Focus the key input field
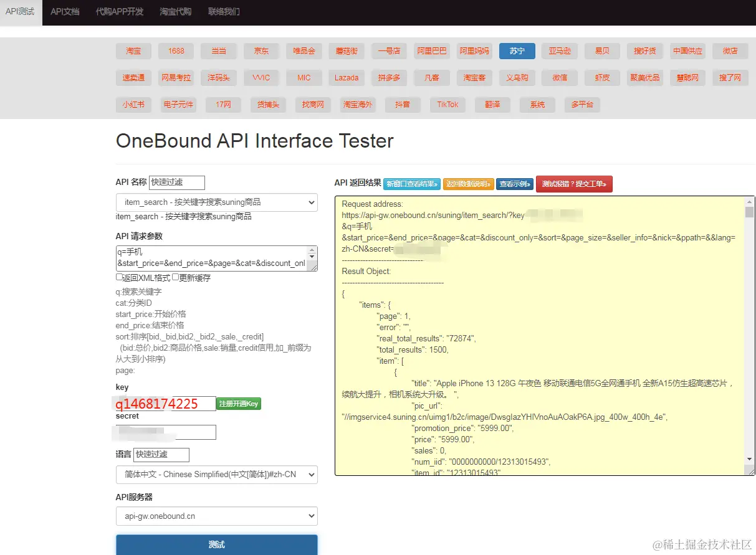 (166, 404)
